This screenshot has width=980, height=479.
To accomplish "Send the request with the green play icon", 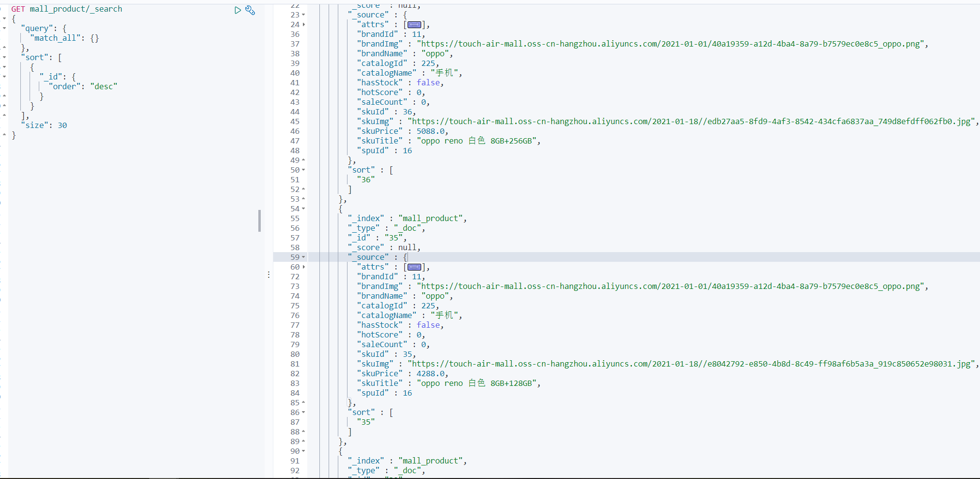I will coord(237,10).
